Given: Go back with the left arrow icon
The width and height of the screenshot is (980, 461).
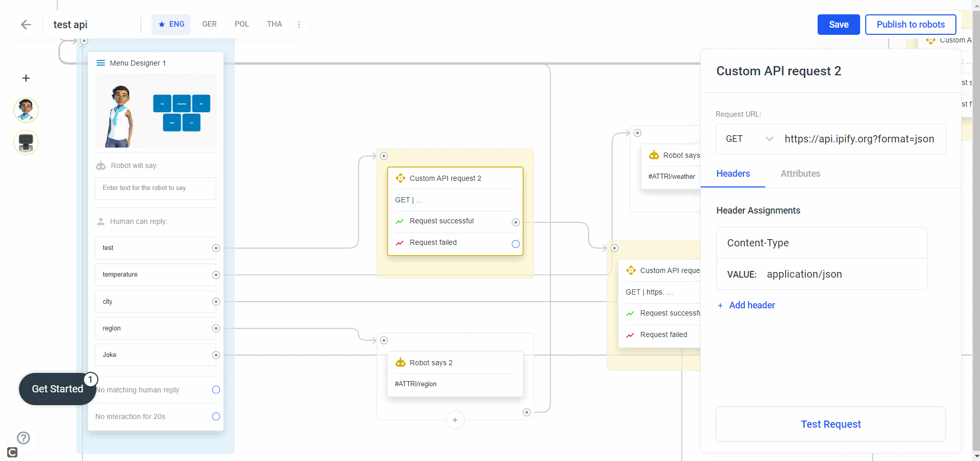Looking at the screenshot, I should click(26, 25).
